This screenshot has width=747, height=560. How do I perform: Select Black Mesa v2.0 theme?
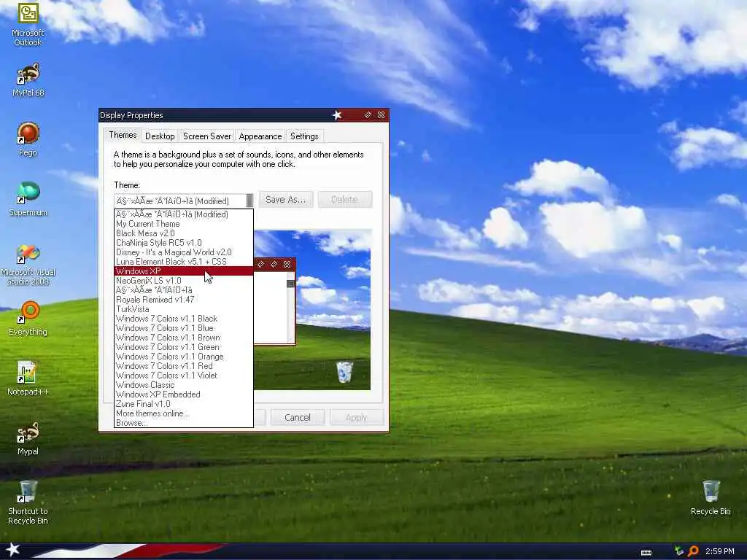tap(184, 233)
